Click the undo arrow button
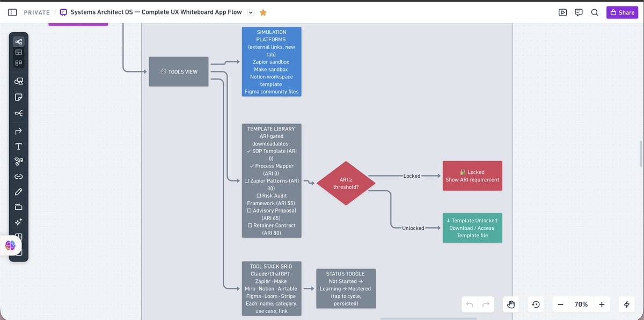 [x=470, y=304]
